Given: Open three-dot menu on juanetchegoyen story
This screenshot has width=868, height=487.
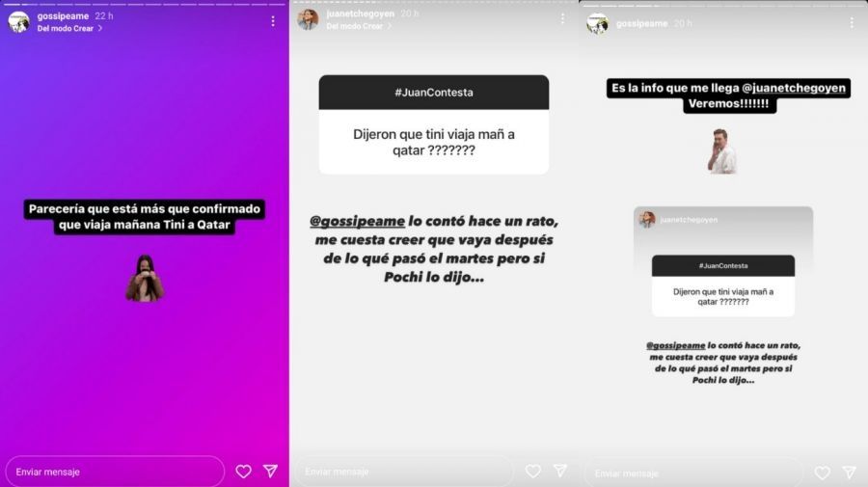Looking at the screenshot, I should click(x=562, y=19).
